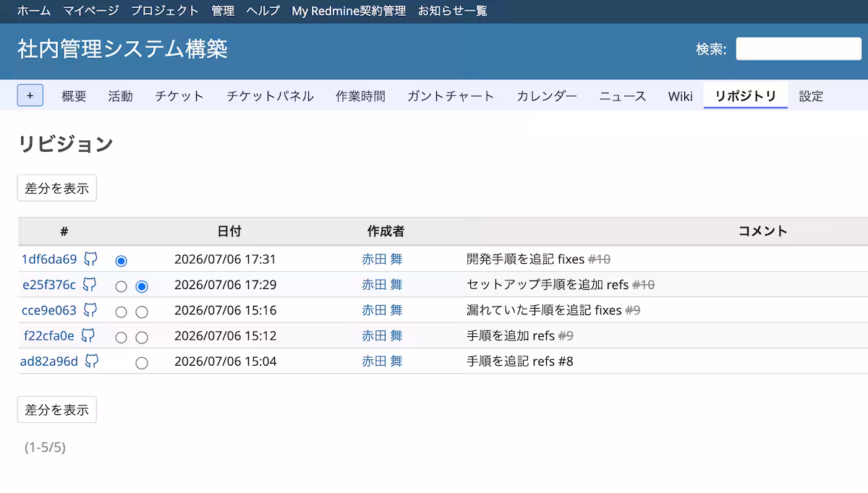
Task: Switch to 活動 tab
Action: [x=121, y=96]
